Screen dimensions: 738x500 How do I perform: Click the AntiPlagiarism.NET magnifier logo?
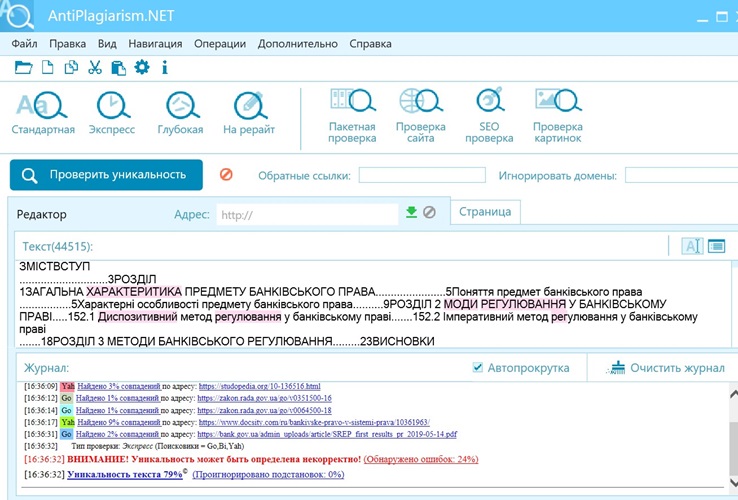(x=17, y=16)
